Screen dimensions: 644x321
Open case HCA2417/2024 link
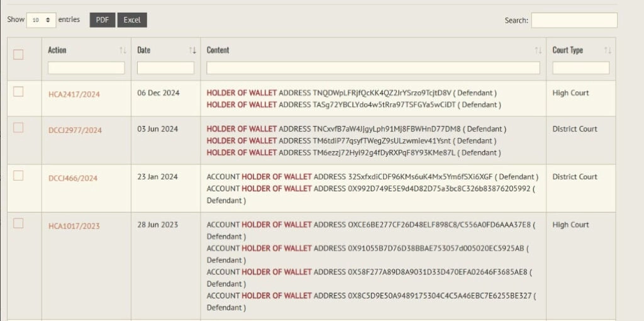(74, 94)
